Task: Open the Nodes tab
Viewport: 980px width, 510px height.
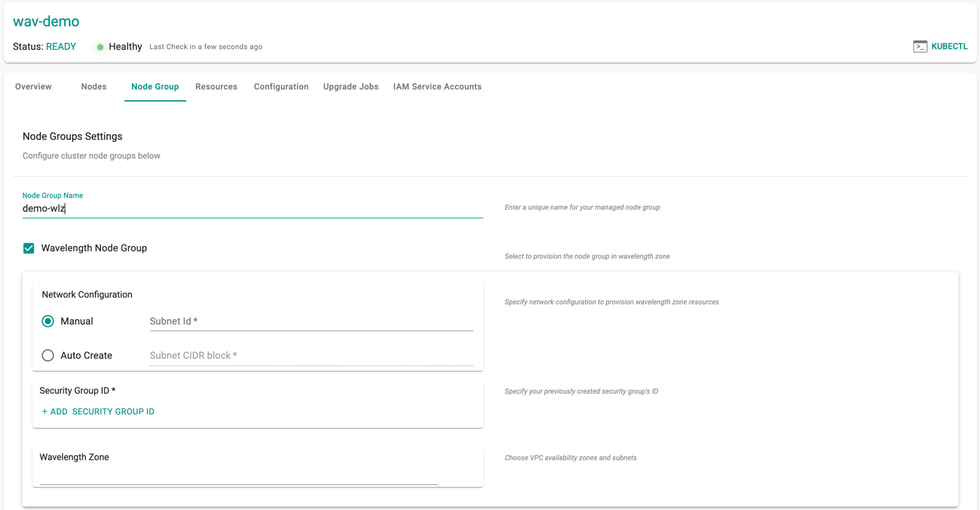Action: (x=93, y=87)
